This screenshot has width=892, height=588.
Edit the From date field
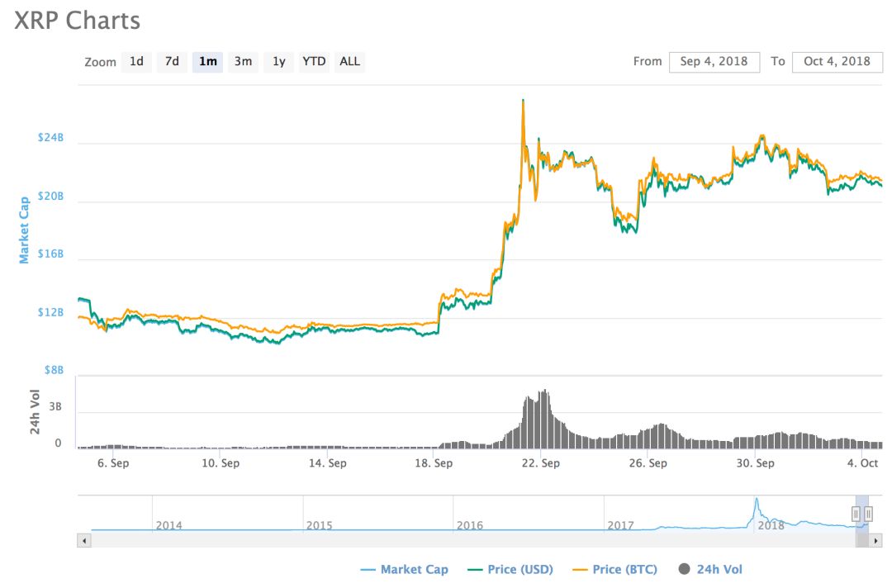pyautogui.click(x=714, y=61)
